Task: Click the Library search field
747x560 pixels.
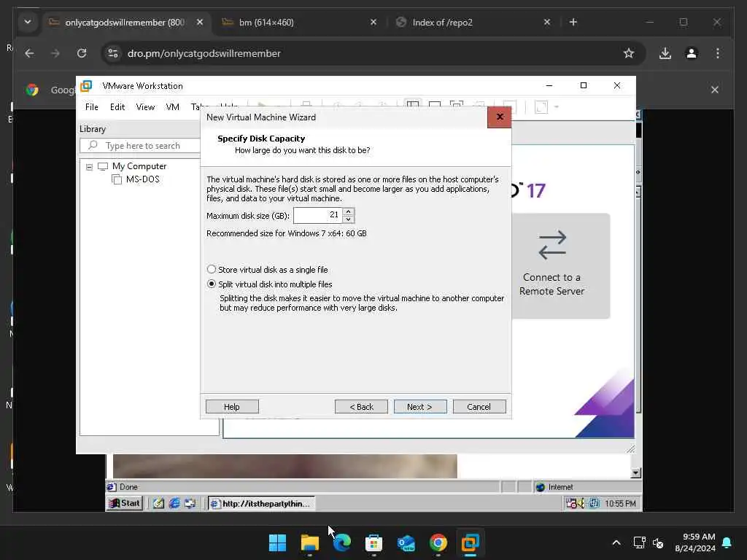Action: coord(140,146)
